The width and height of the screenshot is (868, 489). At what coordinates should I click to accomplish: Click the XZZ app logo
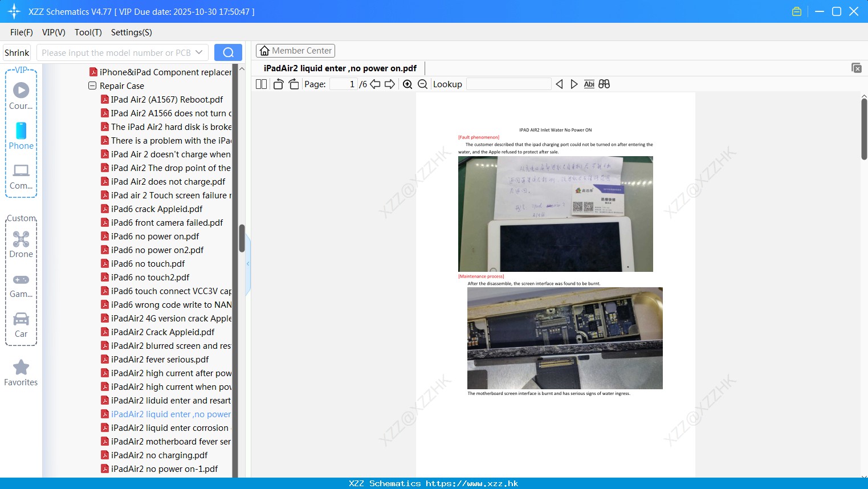click(14, 11)
